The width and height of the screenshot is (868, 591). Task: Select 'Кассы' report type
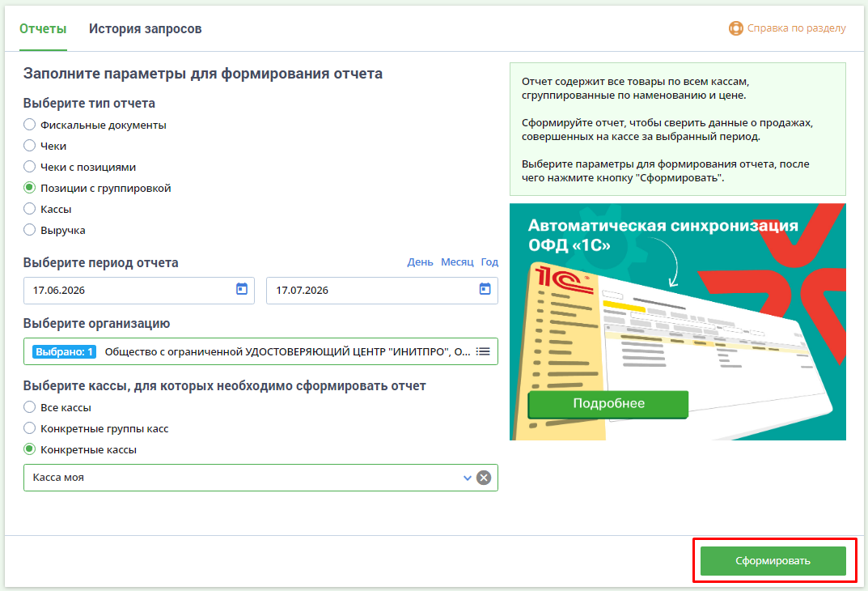click(x=29, y=209)
